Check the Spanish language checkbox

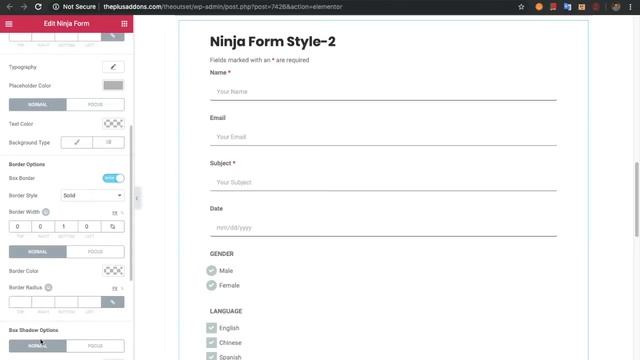(x=211, y=356)
